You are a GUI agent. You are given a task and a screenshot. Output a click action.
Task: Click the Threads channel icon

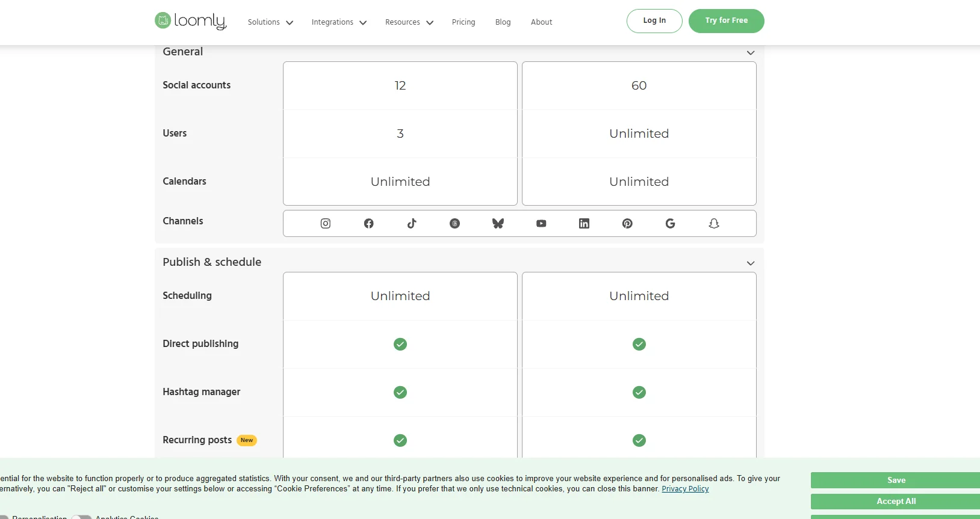[455, 224]
